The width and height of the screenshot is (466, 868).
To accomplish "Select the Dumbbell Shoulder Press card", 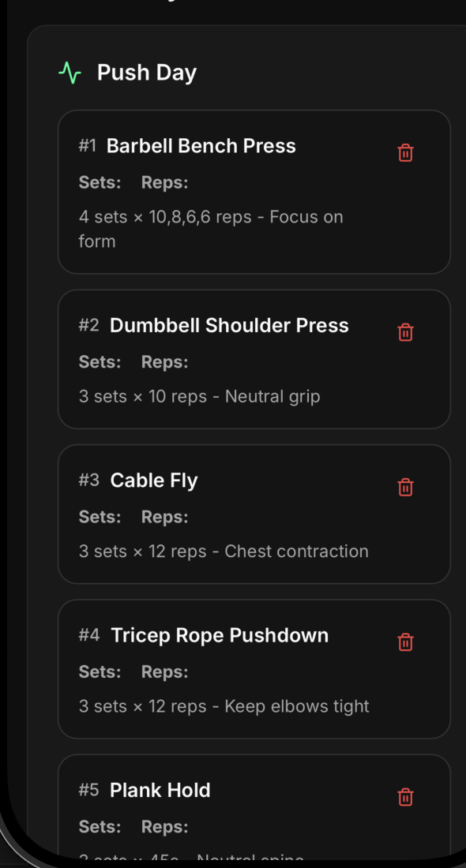I will tap(237, 359).
